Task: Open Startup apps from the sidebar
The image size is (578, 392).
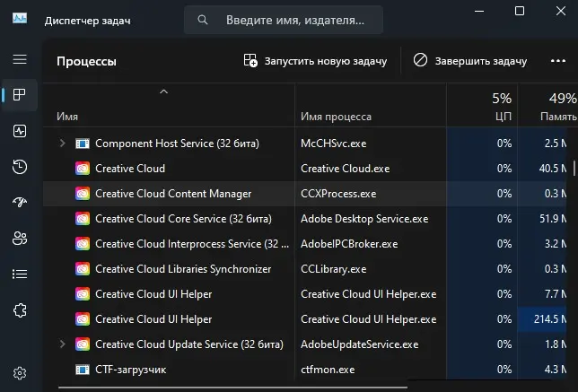Action: pos(20,203)
